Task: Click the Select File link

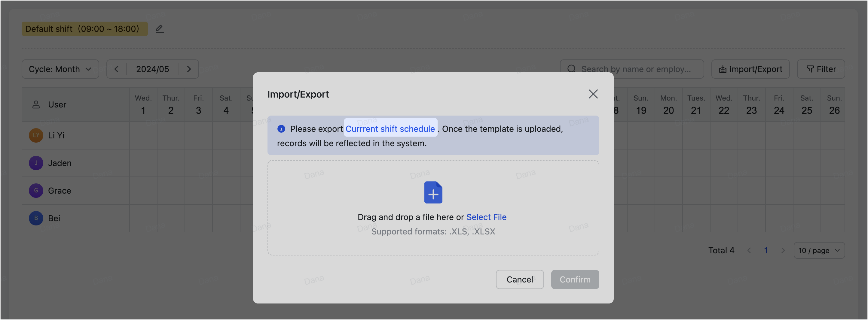Action: point(486,217)
